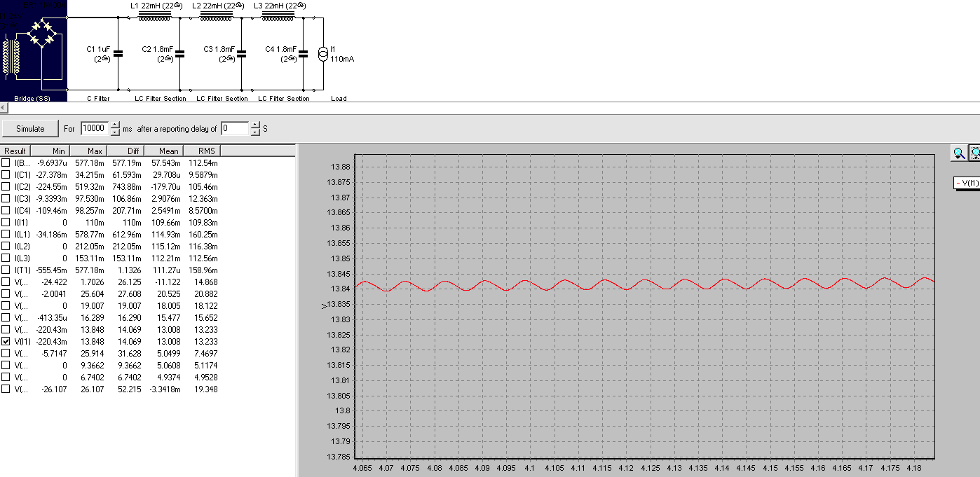Click the Load section label
This screenshot has height=477, width=980.
pyautogui.click(x=339, y=98)
